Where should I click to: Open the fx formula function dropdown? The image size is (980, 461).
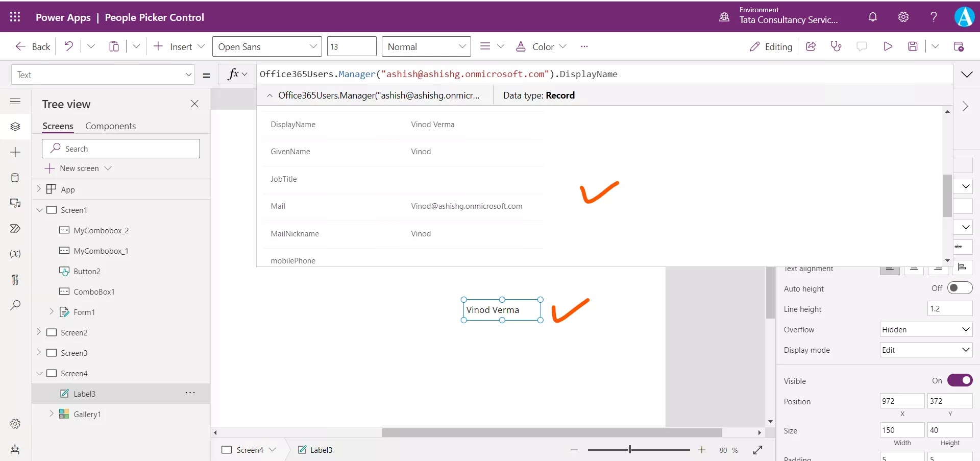(x=237, y=74)
